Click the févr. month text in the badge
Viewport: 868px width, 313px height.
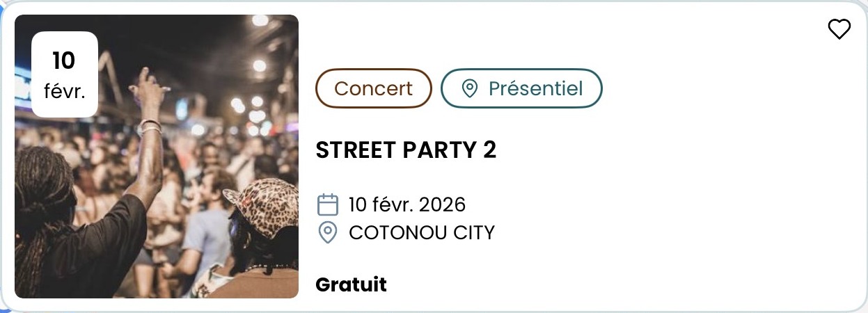(65, 91)
